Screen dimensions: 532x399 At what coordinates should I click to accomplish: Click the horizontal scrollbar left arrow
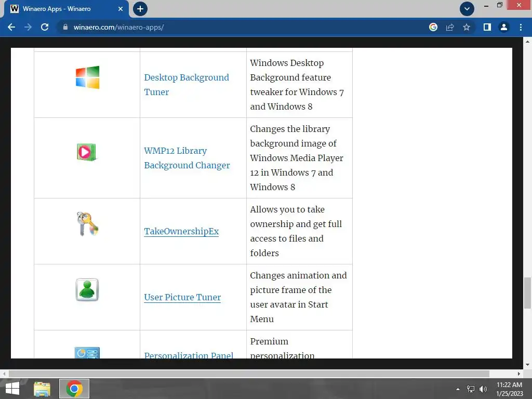pos(4,374)
